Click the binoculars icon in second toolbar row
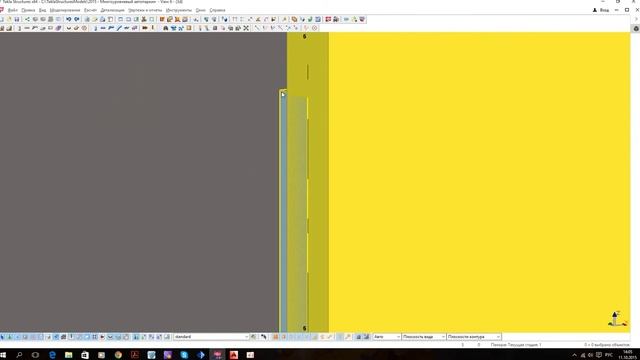This screenshot has width=640, height=360. [x=165, y=28]
